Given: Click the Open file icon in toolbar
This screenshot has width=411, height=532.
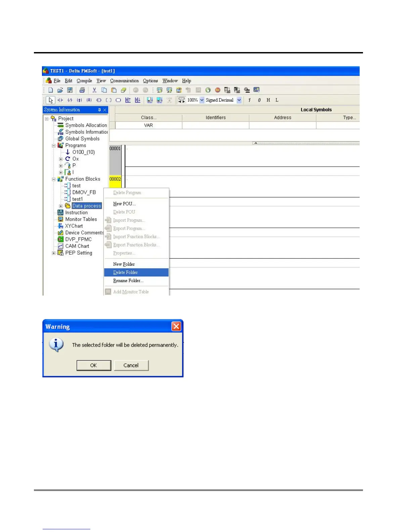Looking at the screenshot, I should coord(60,90).
